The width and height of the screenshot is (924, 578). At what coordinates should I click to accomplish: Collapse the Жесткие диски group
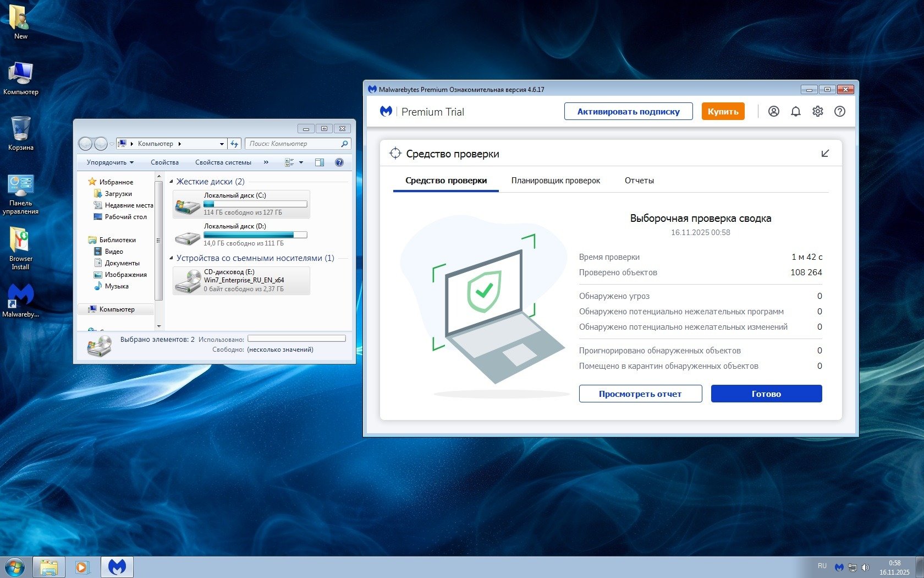click(x=171, y=182)
